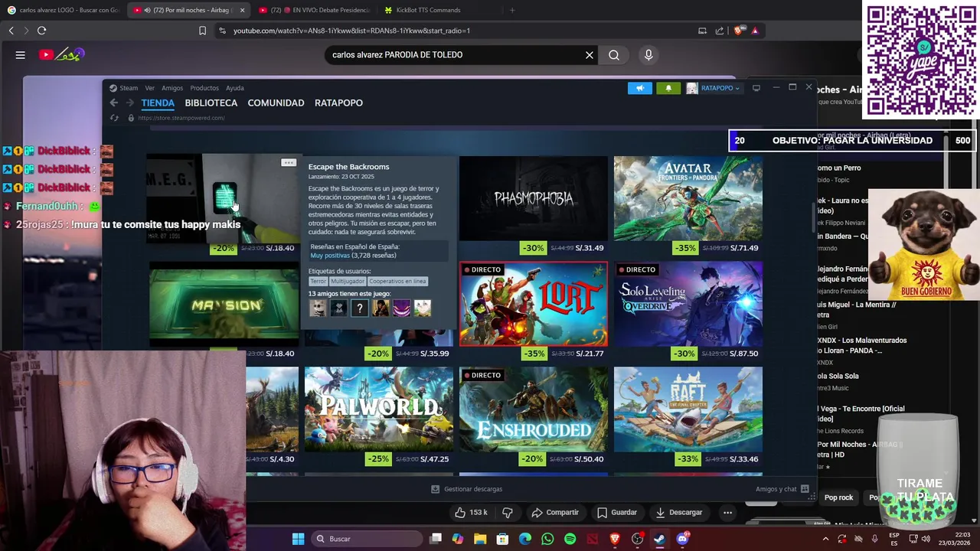Open more actions ellipsis under video

728,512
